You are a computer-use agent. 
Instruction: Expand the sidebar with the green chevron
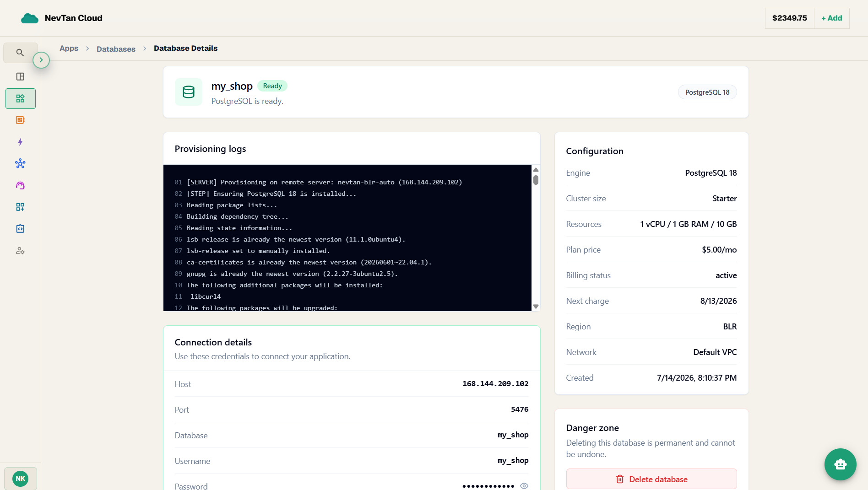tap(41, 60)
